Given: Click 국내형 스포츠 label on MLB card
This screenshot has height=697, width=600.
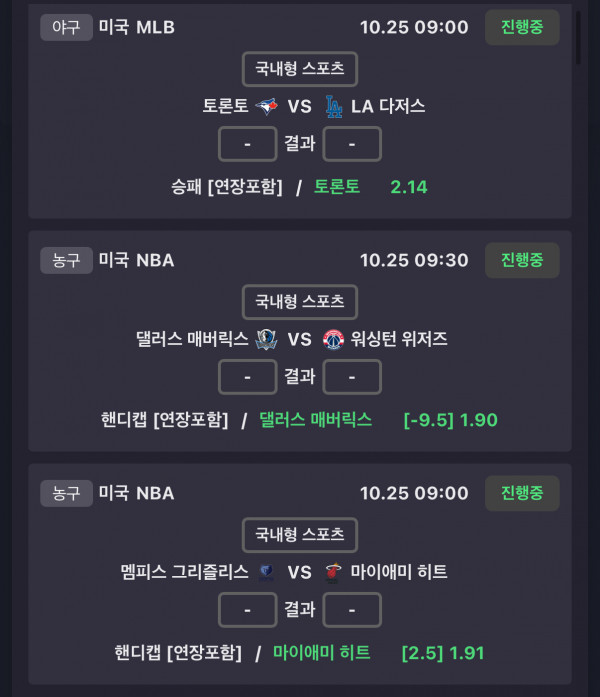Looking at the screenshot, I should pyautogui.click(x=300, y=69).
